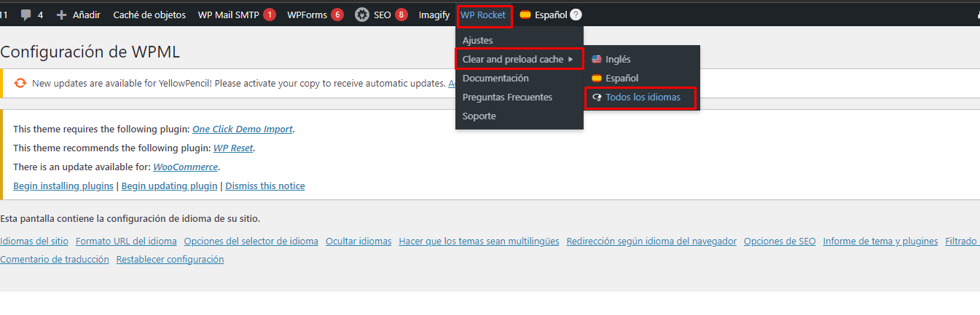Click the SEO gear icon

tap(362, 15)
